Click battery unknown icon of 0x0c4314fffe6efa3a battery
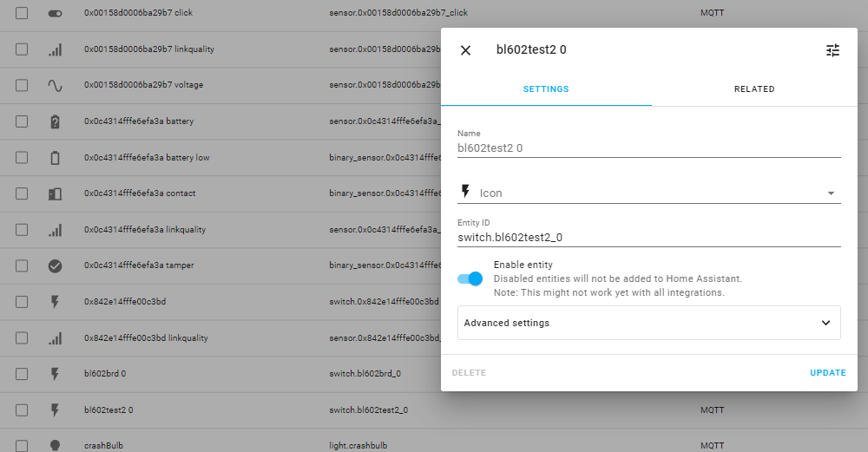868x452 pixels. pyautogui.click(x=55, y=121)
